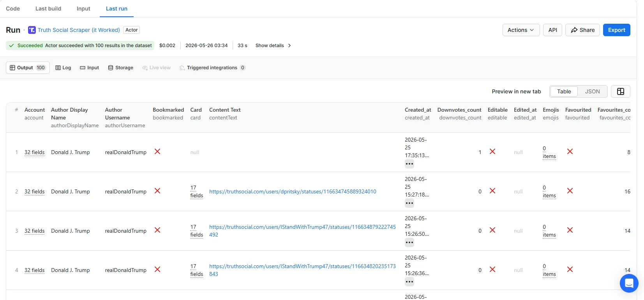Expand 32 fields account in row 3
This screenshot has width=644, height=300.
click(34, 231)
